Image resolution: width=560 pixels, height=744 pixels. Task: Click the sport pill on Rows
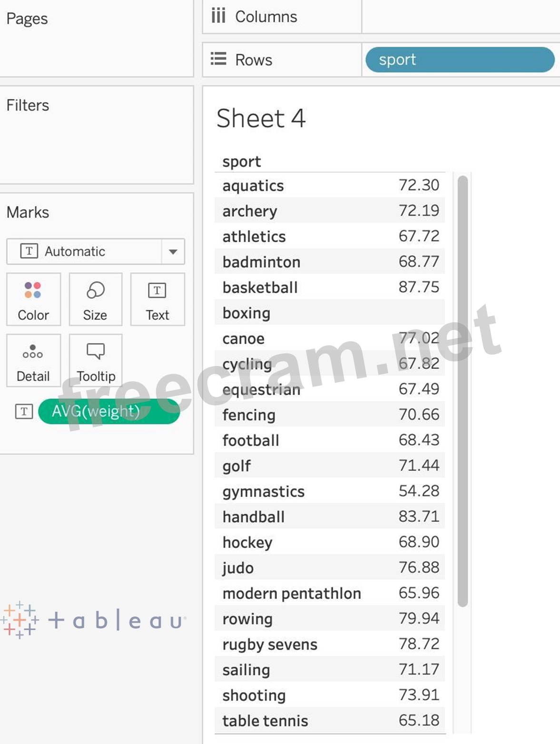(x=460, y=60)
